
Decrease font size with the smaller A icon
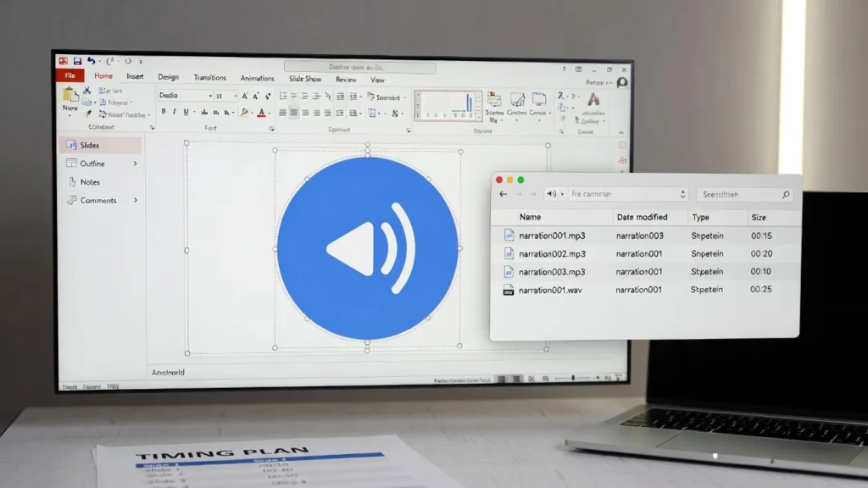[256, 97]
